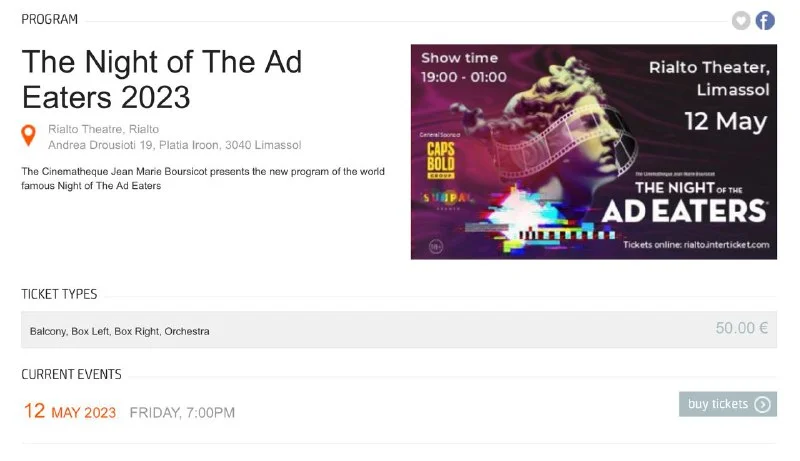Click the colorful sponsor logo below Caps Bold
800x461 pixels.
436,197
